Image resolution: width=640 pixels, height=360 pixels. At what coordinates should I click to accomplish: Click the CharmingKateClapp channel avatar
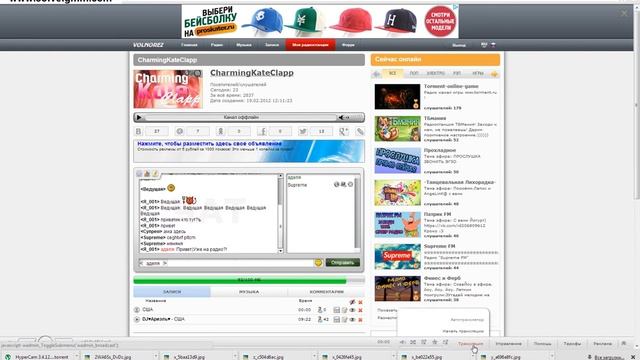pos(168,89)
